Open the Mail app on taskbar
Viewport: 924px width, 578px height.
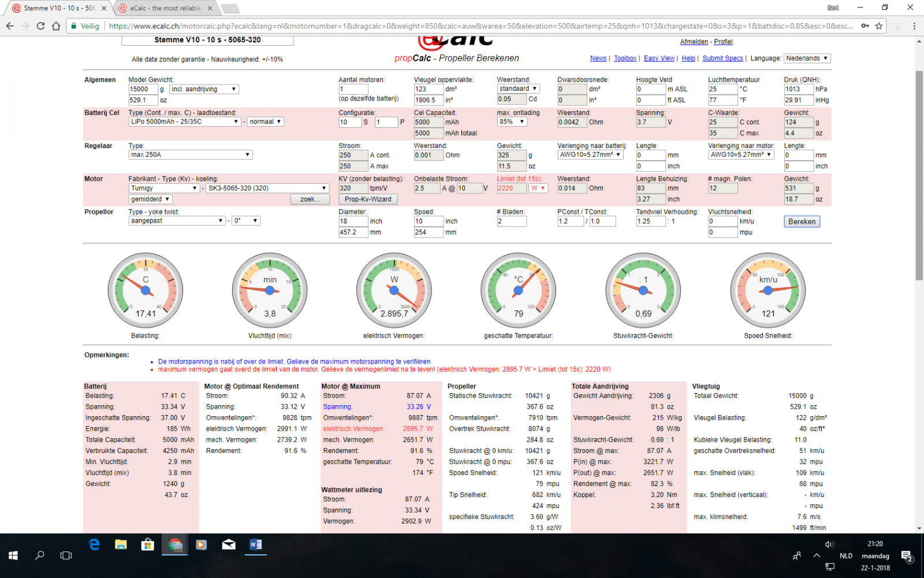[x=229, y=544]
